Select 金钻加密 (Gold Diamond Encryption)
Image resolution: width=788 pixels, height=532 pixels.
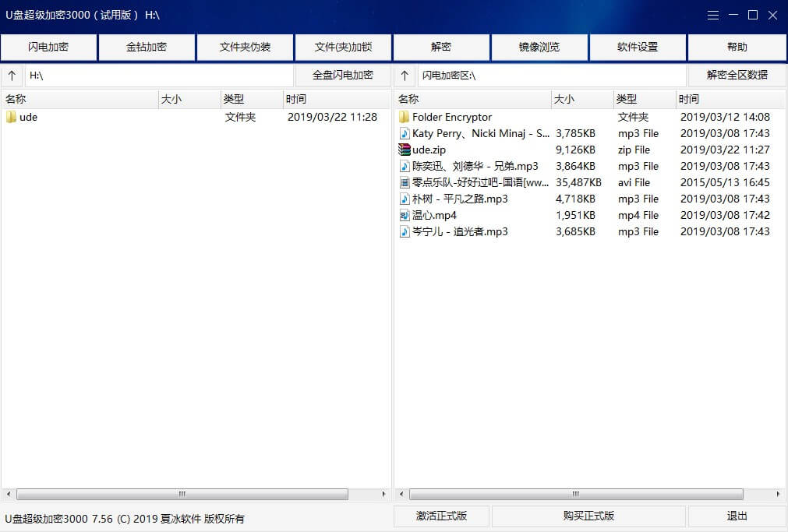pos(147,47)
